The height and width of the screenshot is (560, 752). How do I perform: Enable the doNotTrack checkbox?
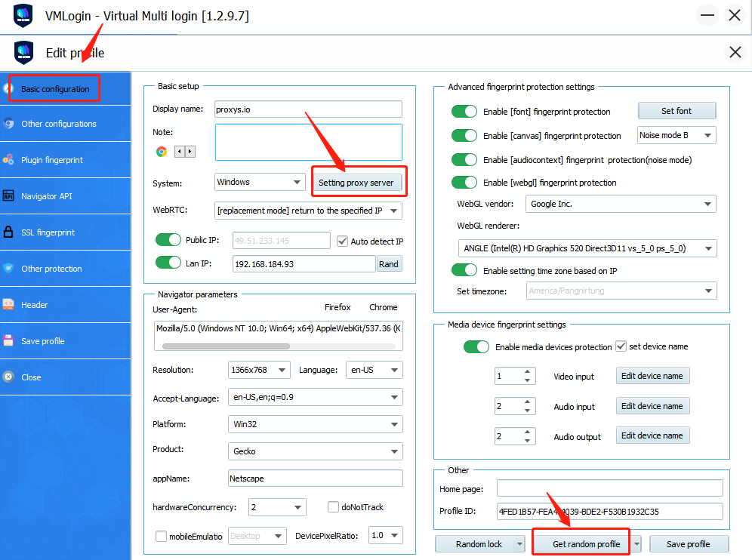click(x=333, y=507)
